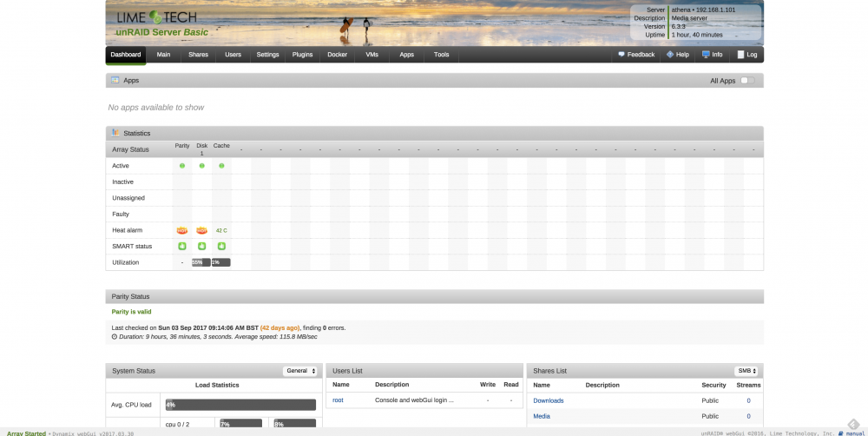Click the Cache SMART thumbs-up icon
868x436 pixels.
221,246
